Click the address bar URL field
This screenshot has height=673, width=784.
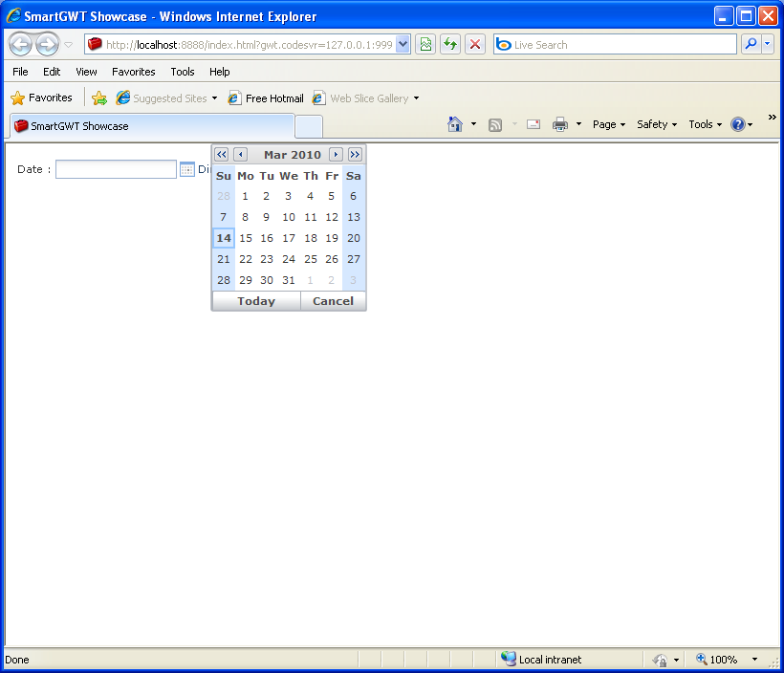(240, 45)
